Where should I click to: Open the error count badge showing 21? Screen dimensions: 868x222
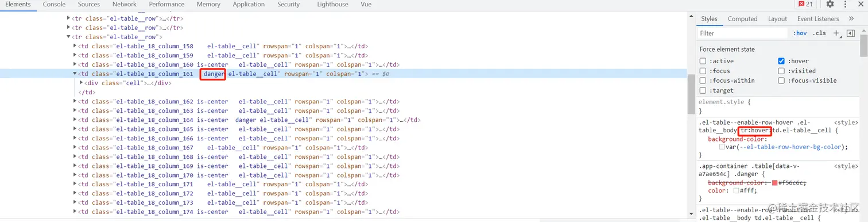click(x=805, y=4)
